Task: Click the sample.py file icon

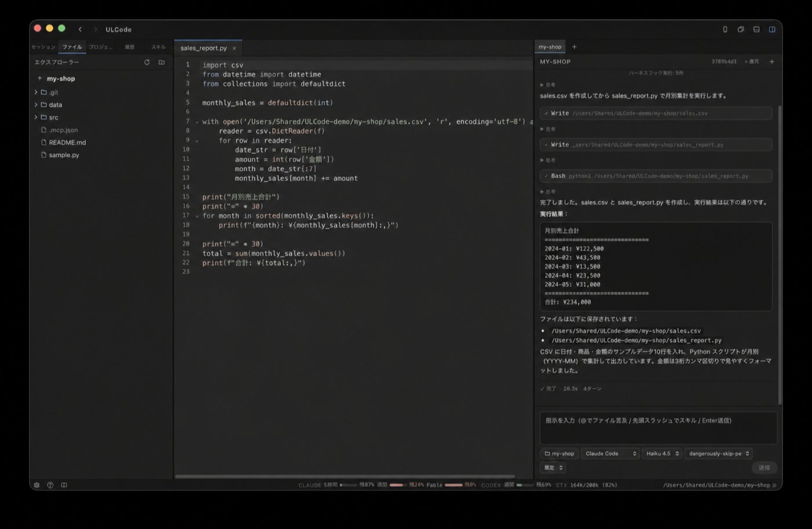Action: 43,155
